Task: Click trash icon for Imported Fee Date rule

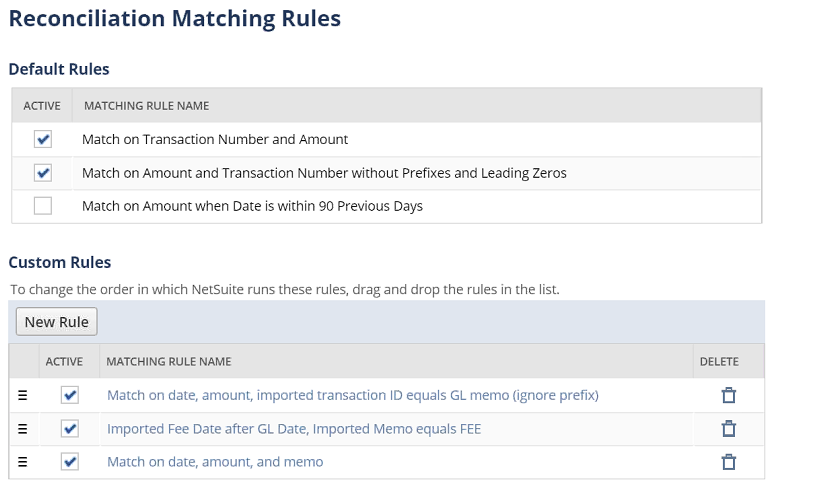Action: click(729, 429)
